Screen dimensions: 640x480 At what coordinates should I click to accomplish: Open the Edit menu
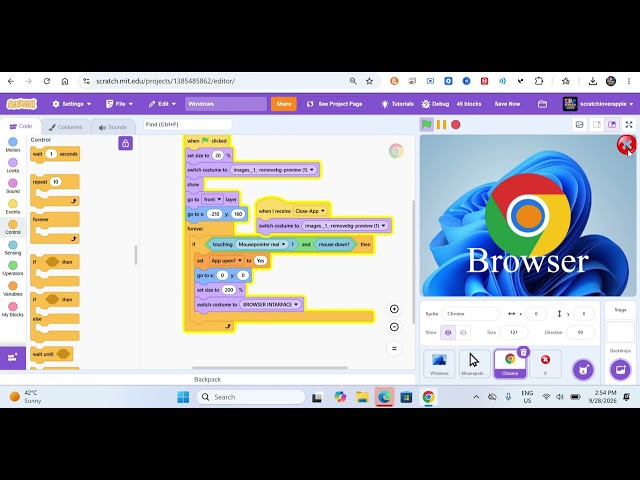(162, 104)
